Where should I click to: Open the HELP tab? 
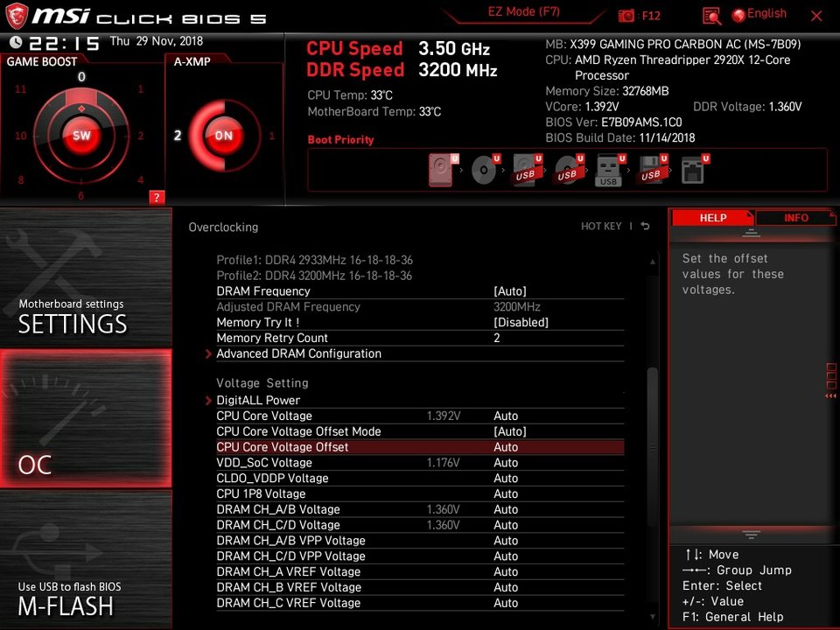pyautogui.click(x=712, y=218)
